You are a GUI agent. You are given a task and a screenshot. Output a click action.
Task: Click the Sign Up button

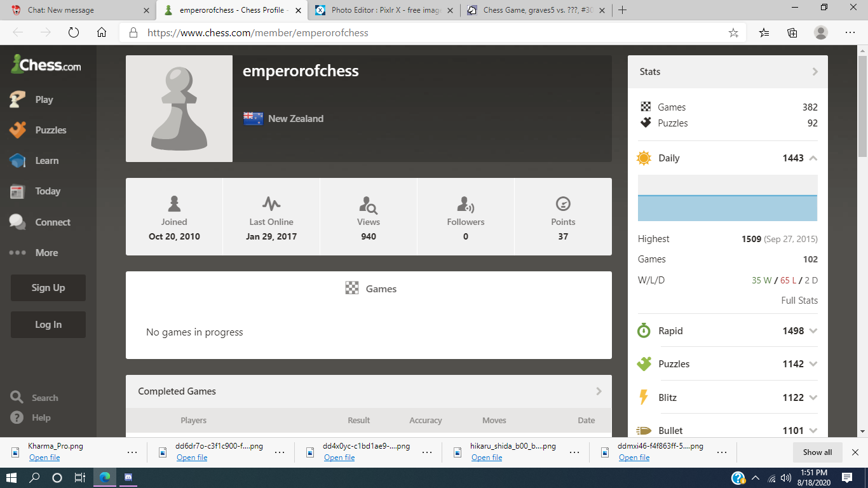pyautogui.click(x=48, y=288)
